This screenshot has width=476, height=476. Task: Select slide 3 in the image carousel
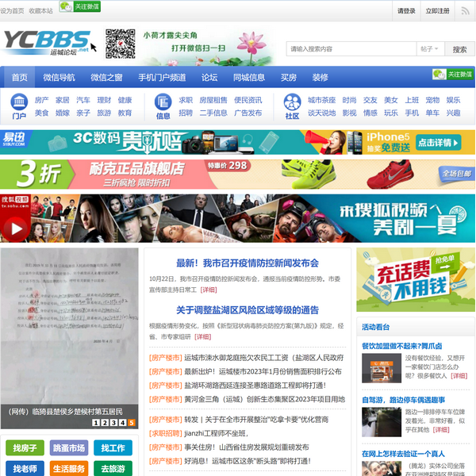113,423
